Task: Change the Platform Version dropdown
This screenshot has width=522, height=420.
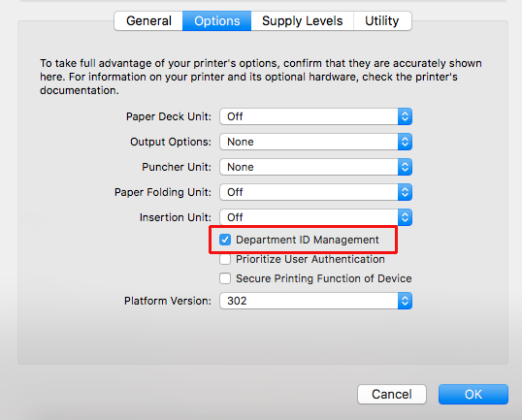Action: tap(315, 301)
